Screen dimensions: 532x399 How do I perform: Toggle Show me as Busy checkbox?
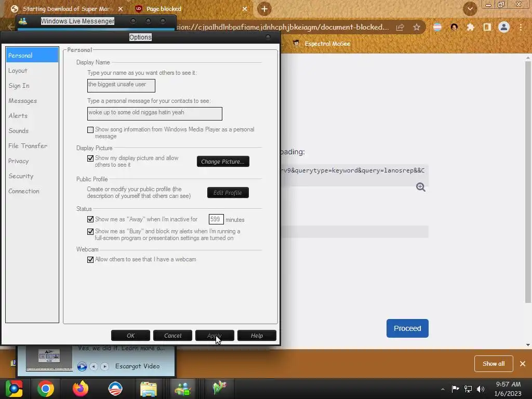pyautogui.click(x=90, y=231)
